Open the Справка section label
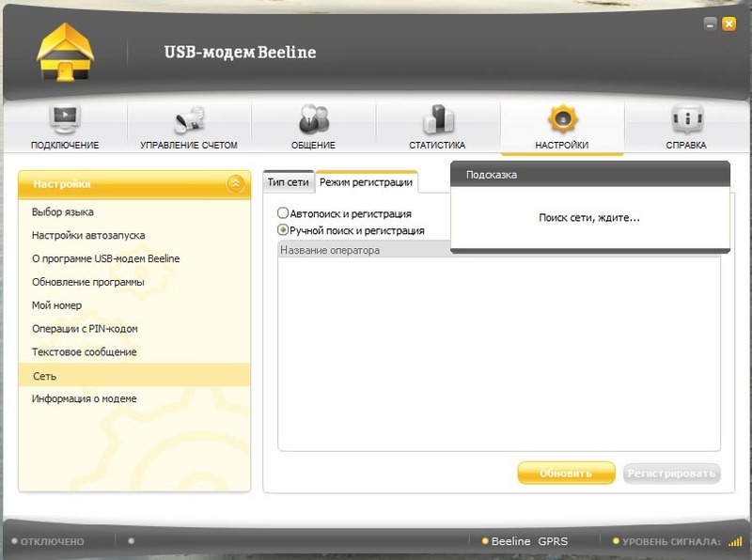 coord(686,145)
